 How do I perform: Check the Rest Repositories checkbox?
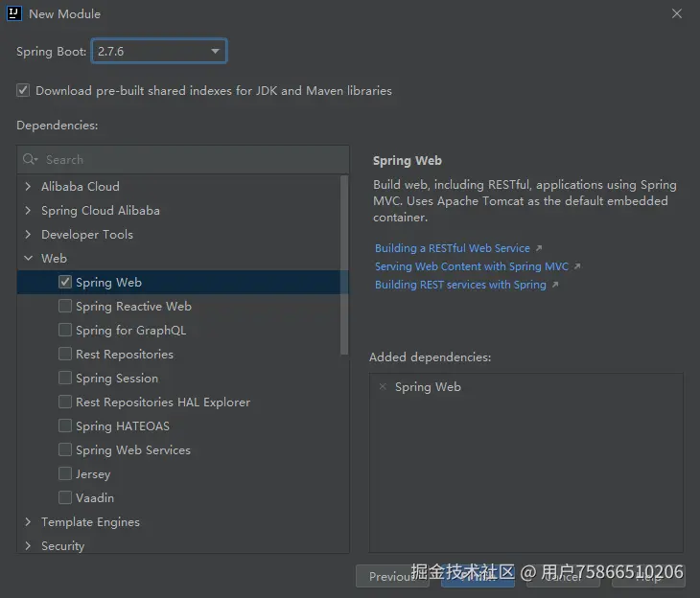(x=65, y=354)
